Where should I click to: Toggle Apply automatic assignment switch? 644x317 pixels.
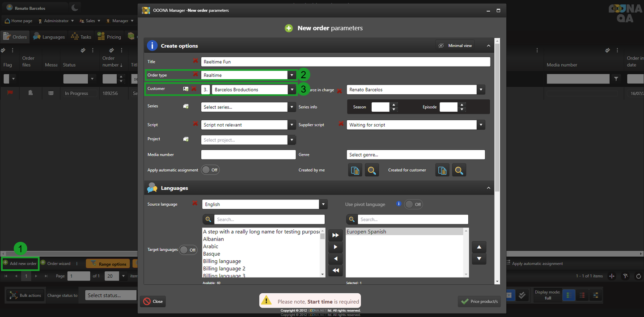210,170
